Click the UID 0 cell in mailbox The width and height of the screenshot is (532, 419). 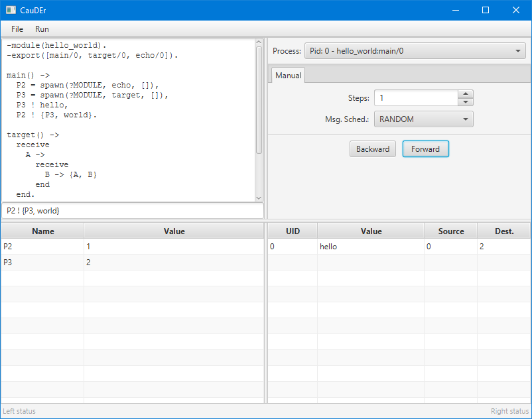(293, 247)
